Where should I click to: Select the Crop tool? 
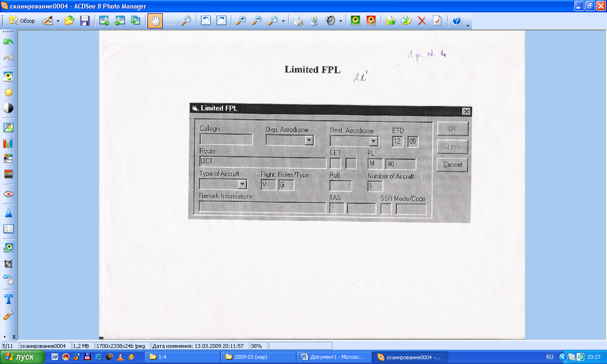(9, 264)
